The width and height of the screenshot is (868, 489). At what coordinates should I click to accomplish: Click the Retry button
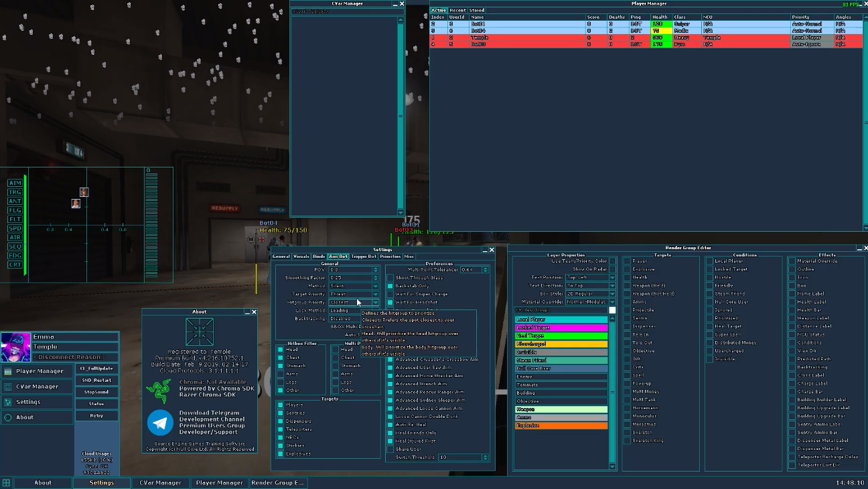click(96, 415)
